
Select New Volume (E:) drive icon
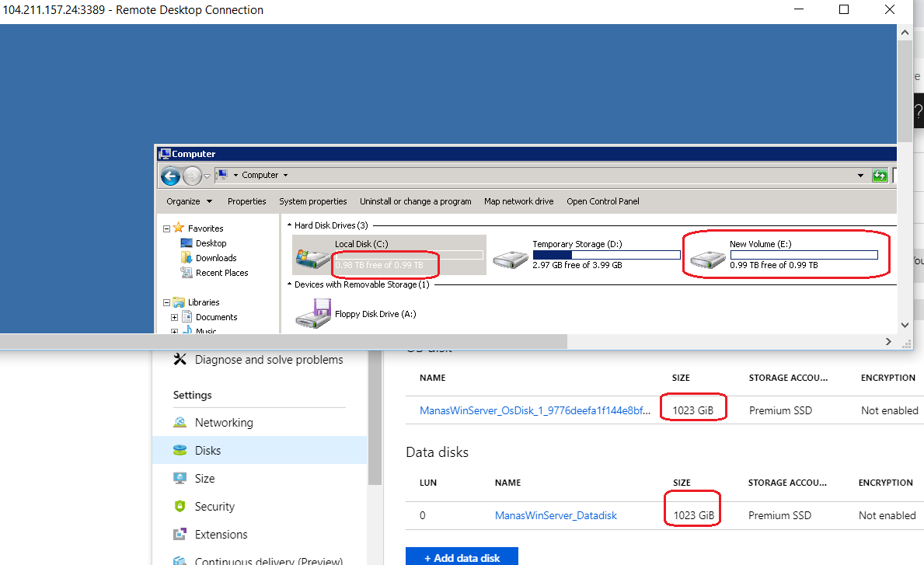click(708, 259)
